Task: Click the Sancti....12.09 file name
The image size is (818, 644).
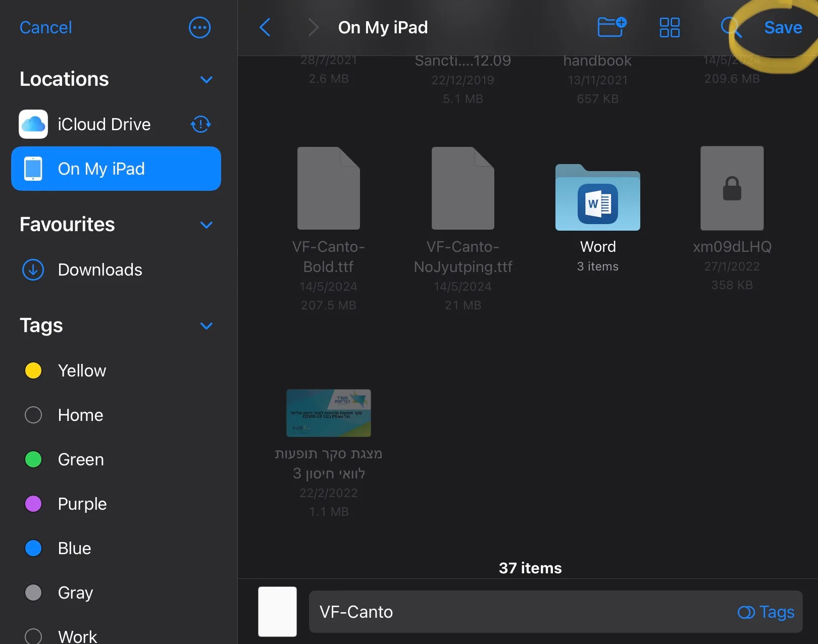Action: [463, 61]
